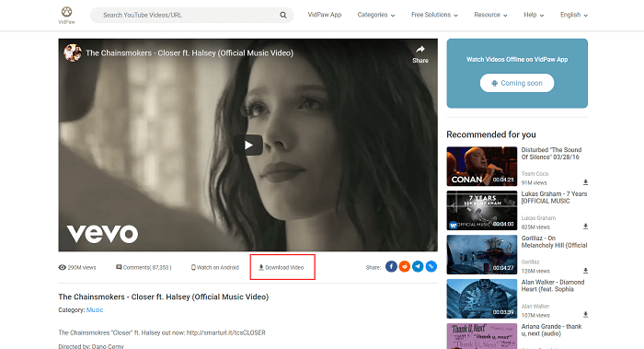
Task: Copy link using the blue link icon
Action: click(x=431, y=267)
